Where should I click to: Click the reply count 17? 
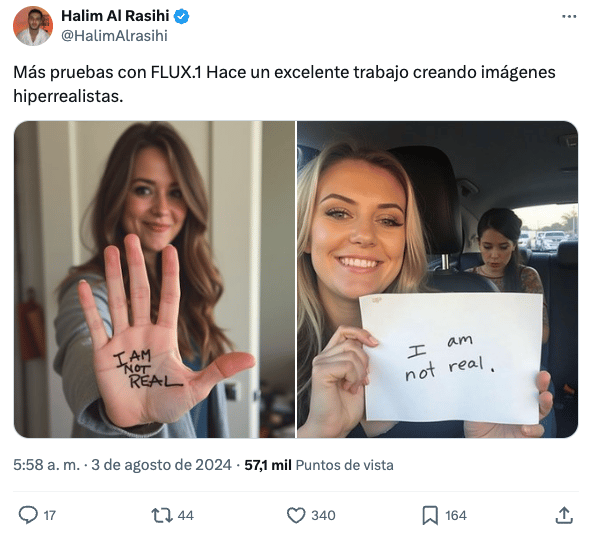coord(50,516)
